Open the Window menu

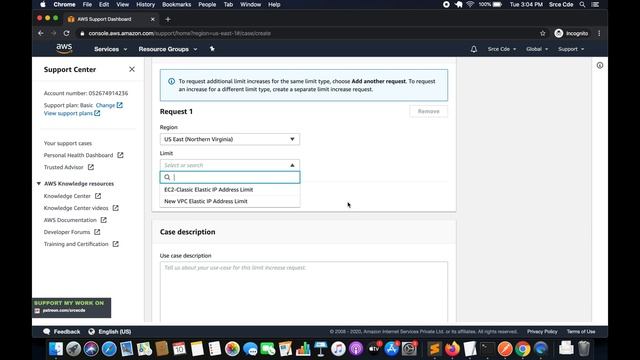[250, 4]
